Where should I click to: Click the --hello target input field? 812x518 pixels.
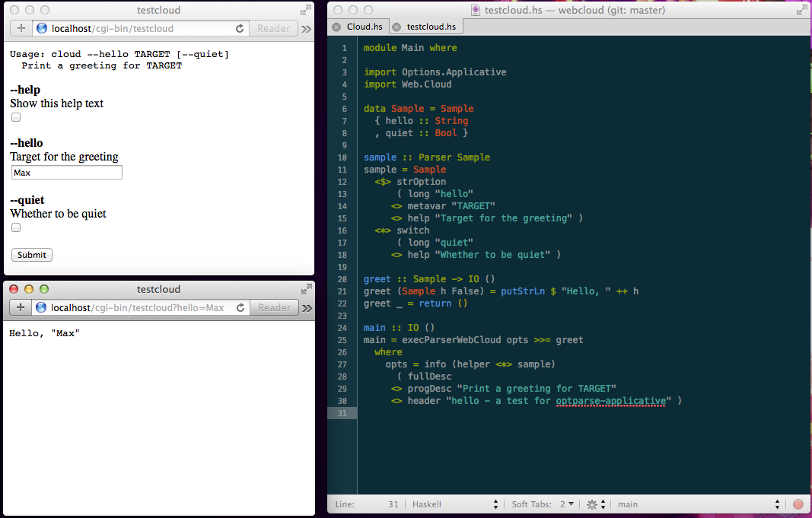coord(67,173)
